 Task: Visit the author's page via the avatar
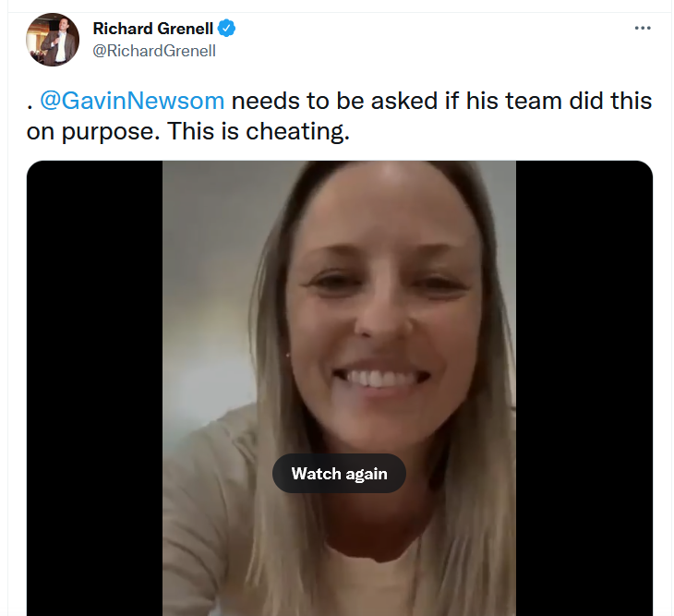coord(53,40)
